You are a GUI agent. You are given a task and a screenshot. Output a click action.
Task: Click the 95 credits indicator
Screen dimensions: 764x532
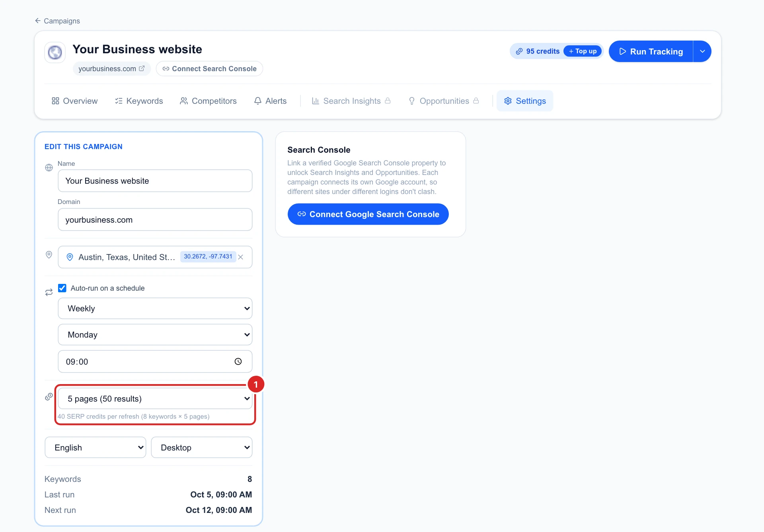click(x=538, y=51)
